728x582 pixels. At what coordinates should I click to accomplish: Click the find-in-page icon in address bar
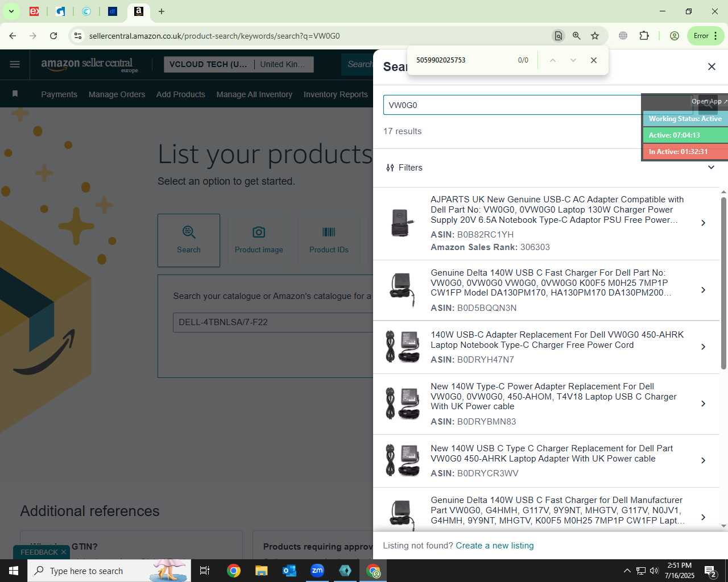point(559,36)
